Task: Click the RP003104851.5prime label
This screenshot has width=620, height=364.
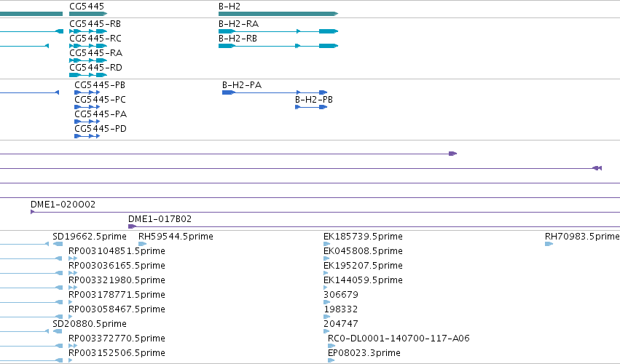Action: click(117, 251)
